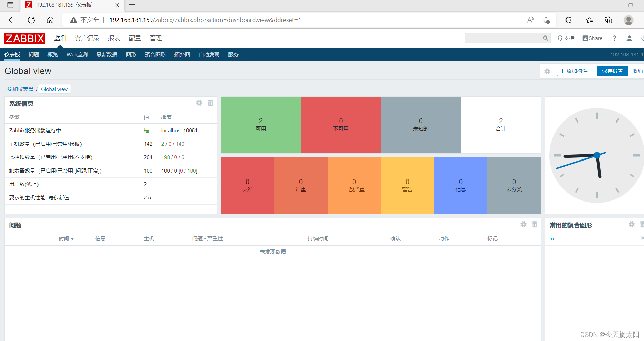This screenshot has width=644, height=341.
Task: Select the 'localhost:10051' detail cell
Action: pyautogui.click(x=179, y=131)
